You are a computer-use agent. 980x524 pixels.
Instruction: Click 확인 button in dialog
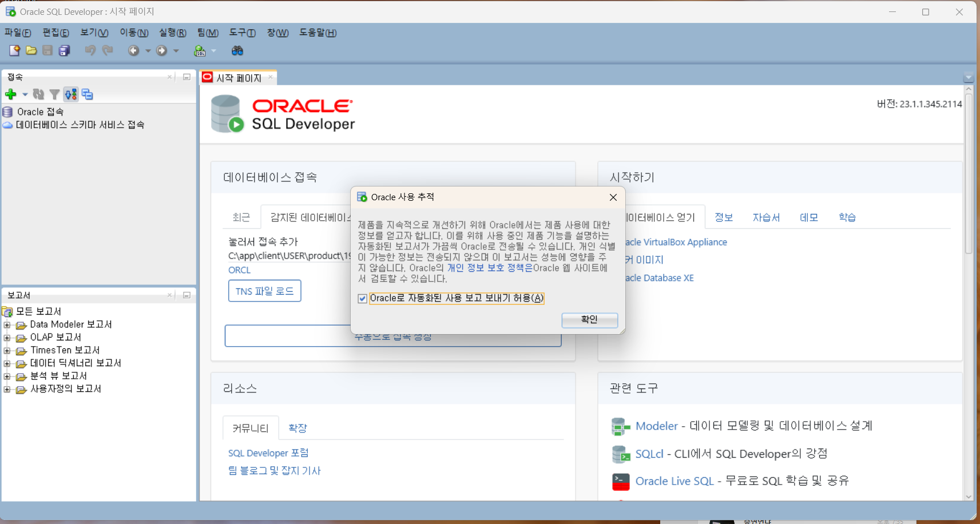point(589,320)
